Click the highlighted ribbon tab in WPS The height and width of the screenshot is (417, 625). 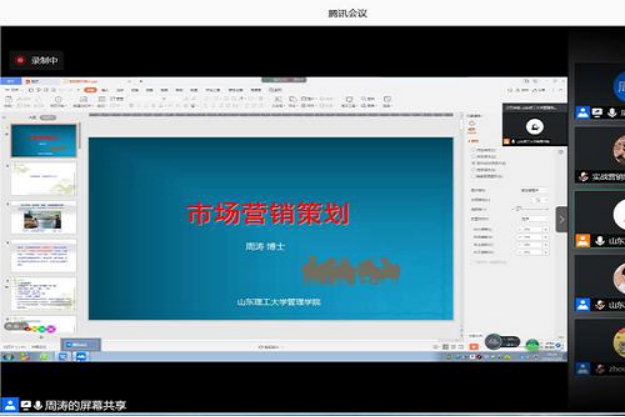[90, 90]
